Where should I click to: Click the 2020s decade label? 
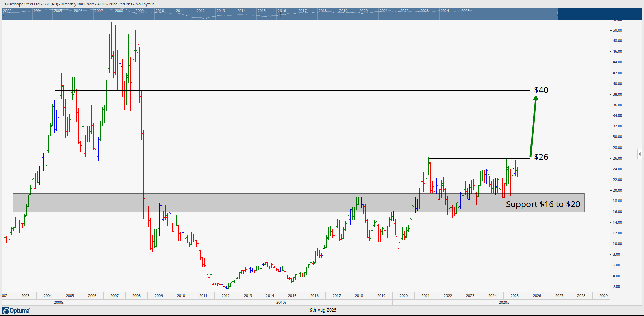point(504,302)
